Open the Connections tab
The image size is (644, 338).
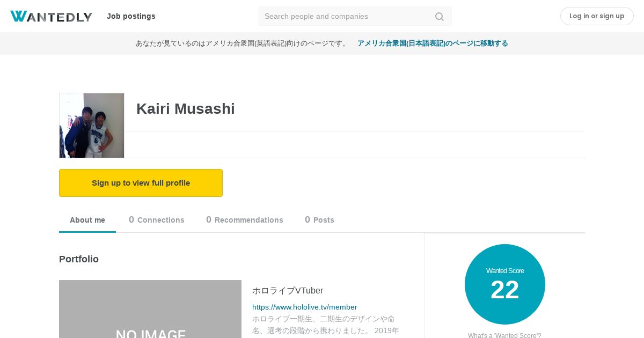[157, 220]
